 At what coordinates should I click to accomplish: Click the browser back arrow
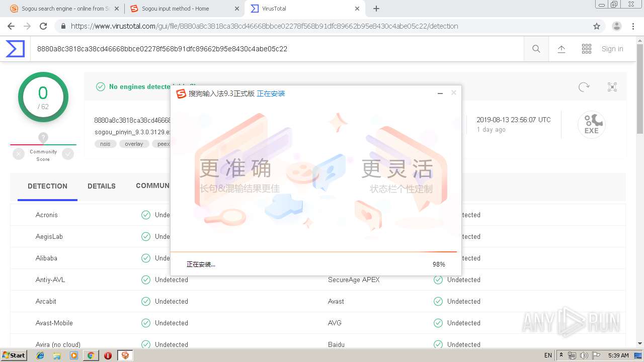pyautogui.click(x=11, y=26)
